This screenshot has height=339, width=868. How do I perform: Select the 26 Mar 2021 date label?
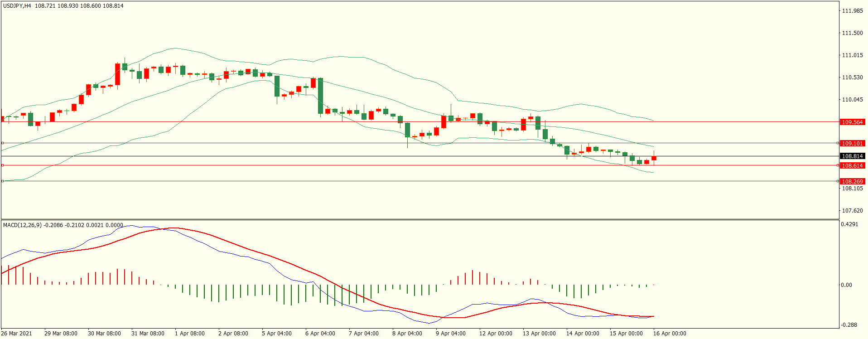(17, 334)
